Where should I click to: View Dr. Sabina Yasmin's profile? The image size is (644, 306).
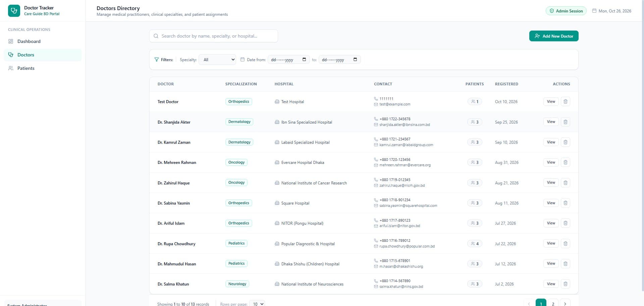(551, 203)
